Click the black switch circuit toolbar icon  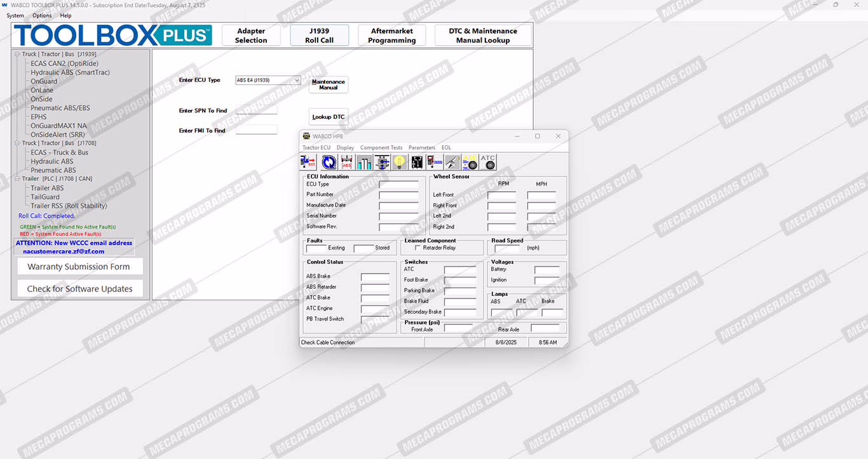click(417, 162)
